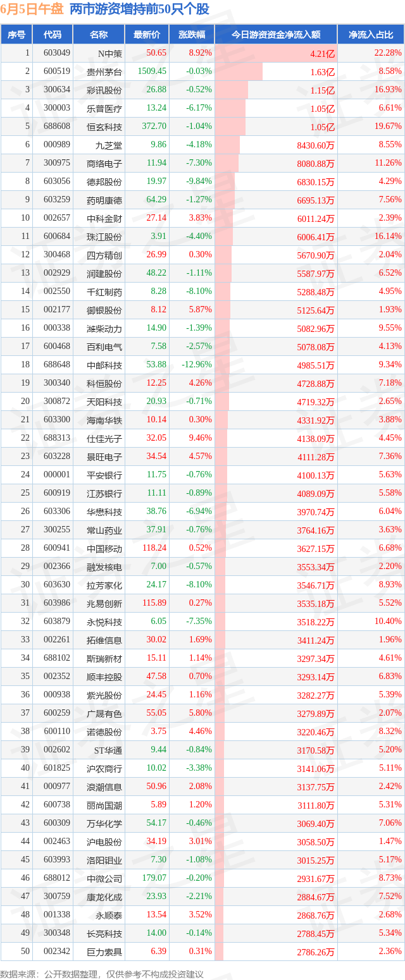Click stock code 600919

tap(56, 493)
